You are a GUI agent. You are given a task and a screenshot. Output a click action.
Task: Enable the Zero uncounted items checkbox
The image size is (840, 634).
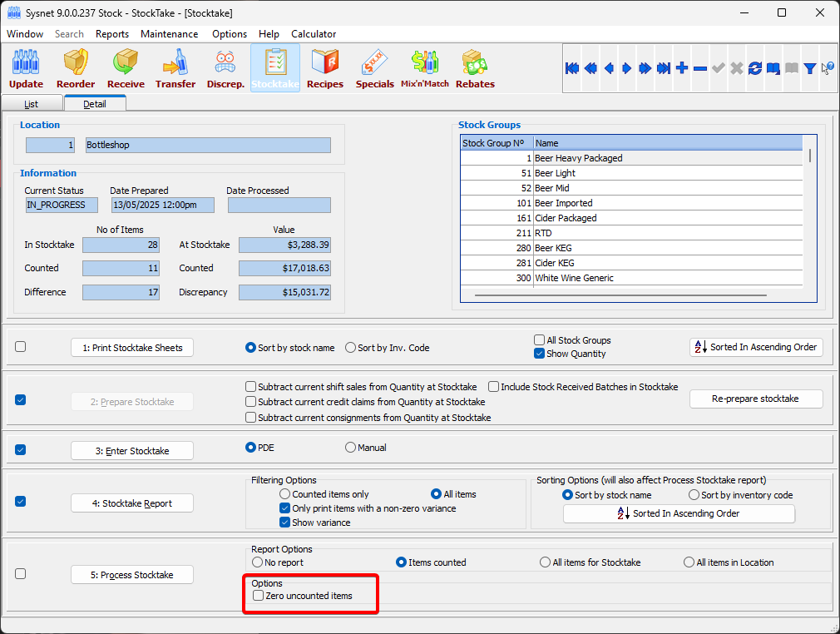pos(259,596)
